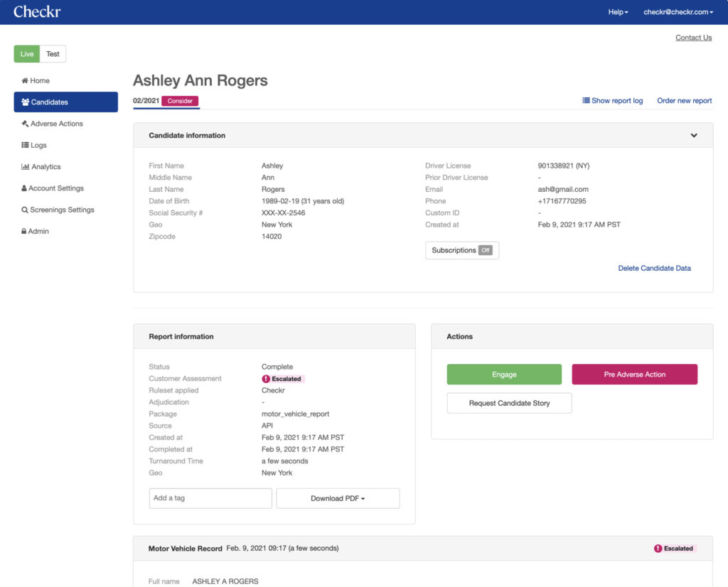This screenshot has height=587, width=728.
Task: Open the Download PDF dropdown
Action: click(x=338, y=499)
